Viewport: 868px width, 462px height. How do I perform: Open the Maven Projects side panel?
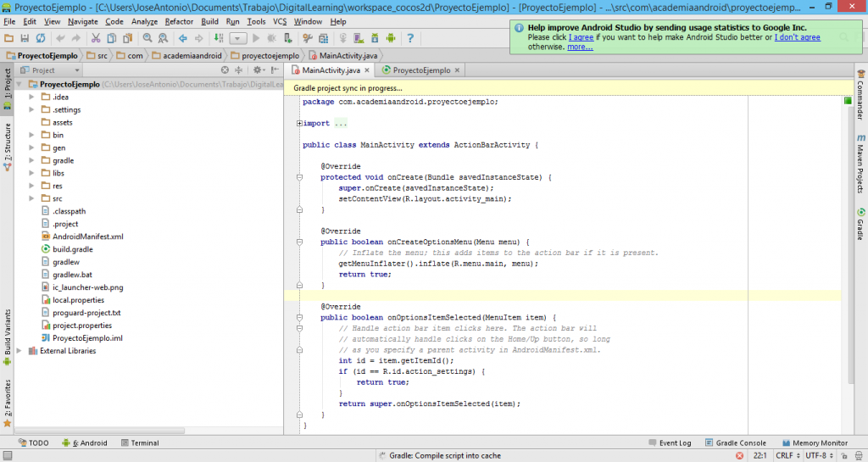point(861,164)
